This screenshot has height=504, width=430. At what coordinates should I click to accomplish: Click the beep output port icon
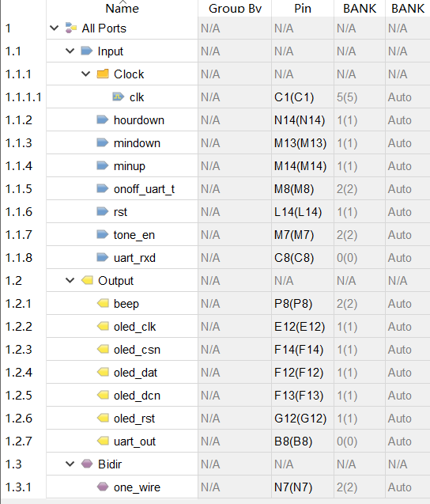coord(103,303)
